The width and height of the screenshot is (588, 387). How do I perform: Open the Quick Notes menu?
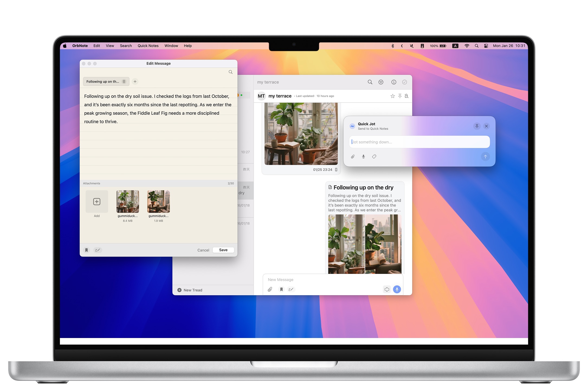[148, 45]
